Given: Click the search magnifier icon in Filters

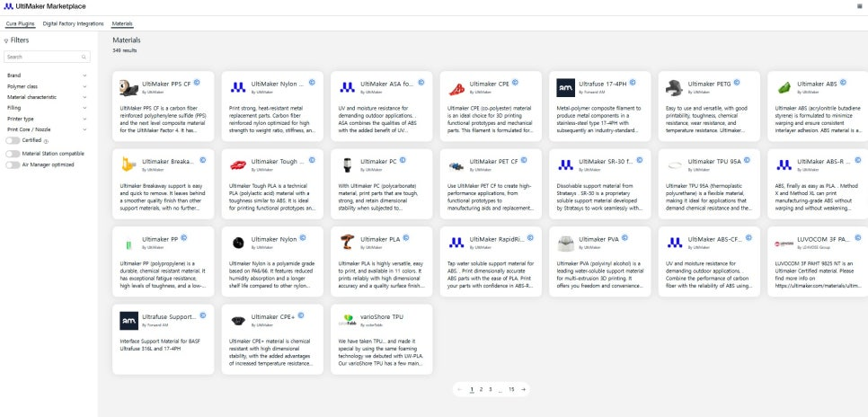Looking at the screenshot, I should [x=84, y=57].
